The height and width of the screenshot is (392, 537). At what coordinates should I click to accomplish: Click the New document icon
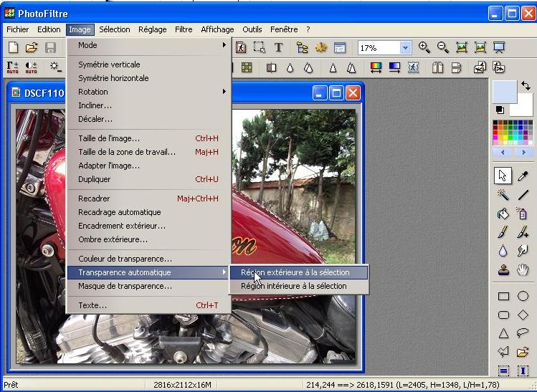tap(14, 47)
